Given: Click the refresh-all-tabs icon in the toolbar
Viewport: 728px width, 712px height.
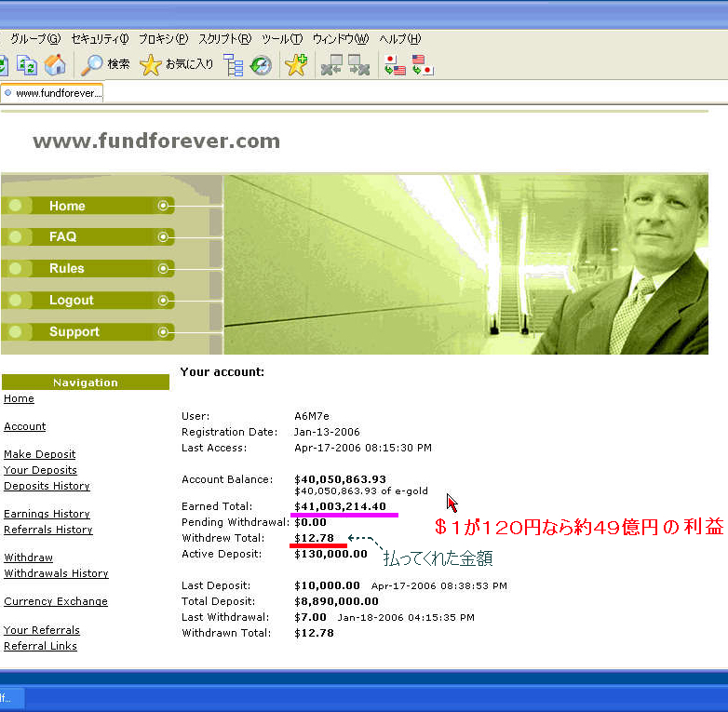Looking at the screenshot, I should click(26, 65).
